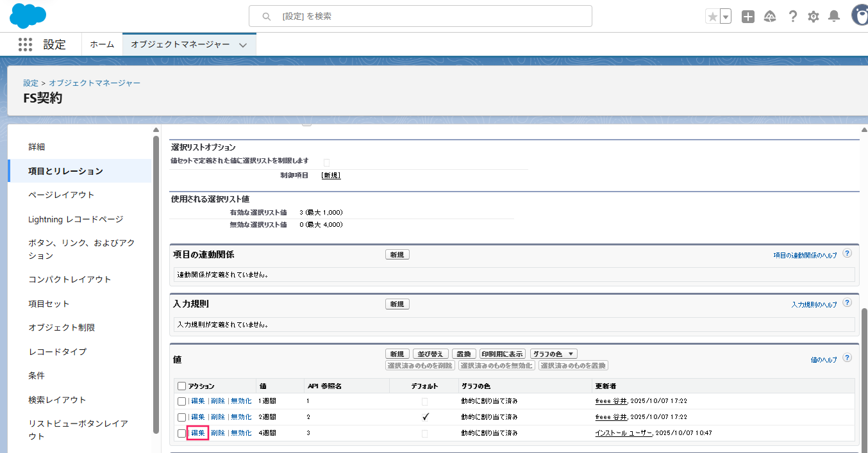Open インストール ユーザー link
Screen dimensions: 868x453
coord(624,433)
